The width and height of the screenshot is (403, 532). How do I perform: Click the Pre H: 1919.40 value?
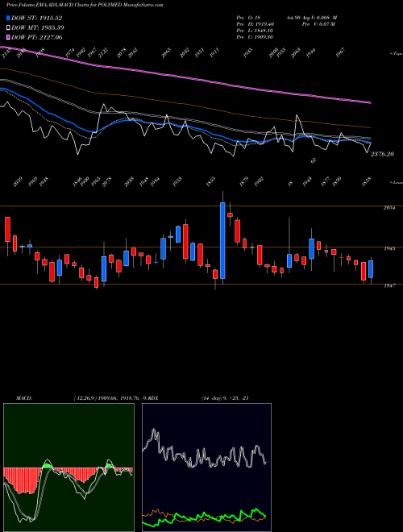(x=255, y=24)
